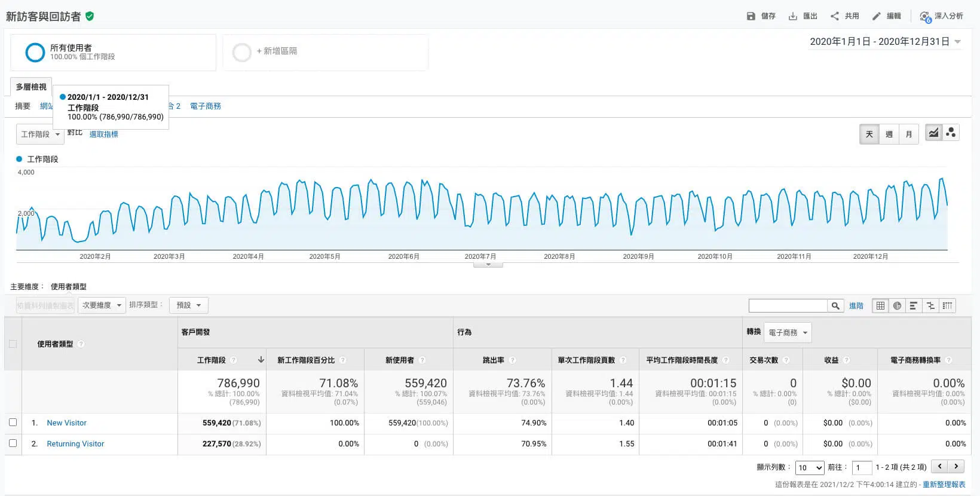Click the 重新整理報表 link
The width and height of the screenshot is (980, 496).
[x=944, y=485]
